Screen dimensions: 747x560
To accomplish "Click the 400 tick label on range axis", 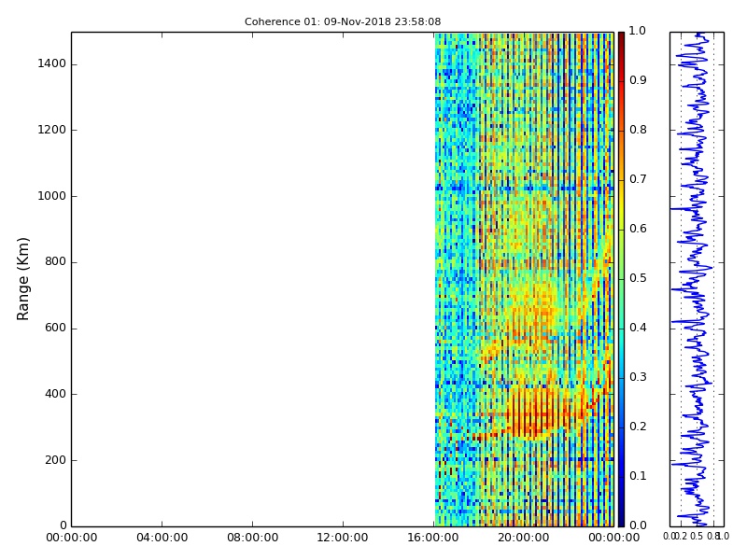I will [x=55, y=394].
